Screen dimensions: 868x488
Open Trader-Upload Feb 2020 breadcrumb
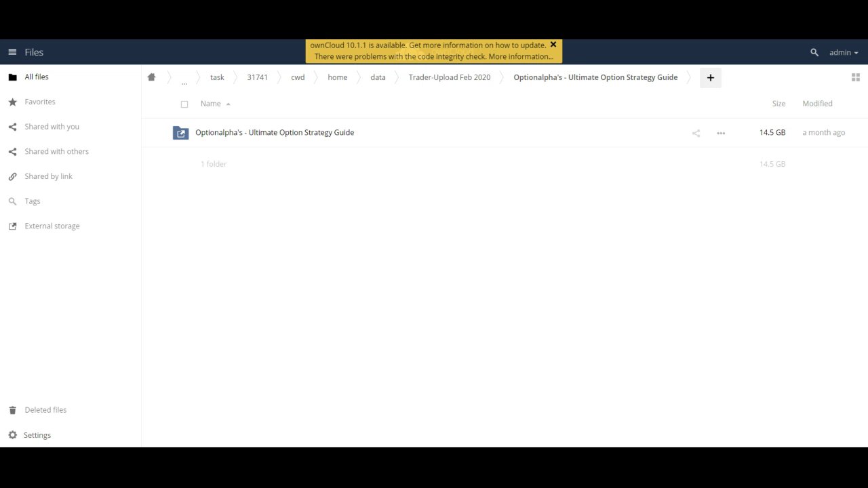(450, 77)
